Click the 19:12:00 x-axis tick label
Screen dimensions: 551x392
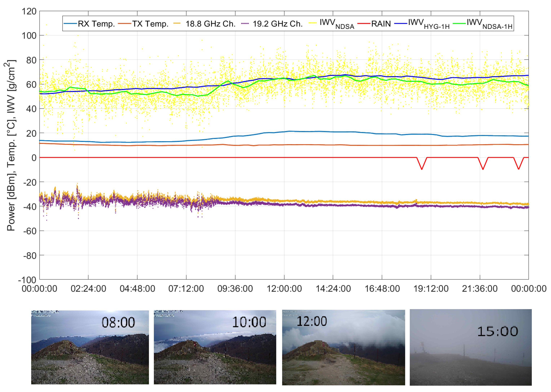(x=431, y=289)
